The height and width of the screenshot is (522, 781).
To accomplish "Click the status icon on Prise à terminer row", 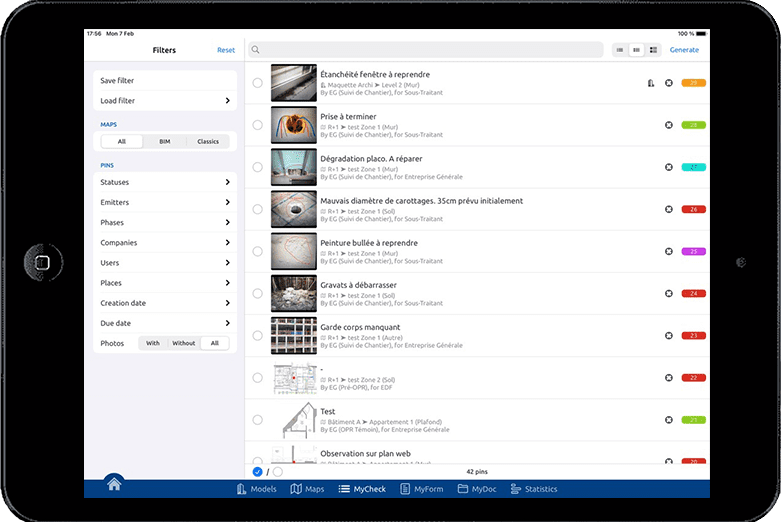I will pos(669,125).
